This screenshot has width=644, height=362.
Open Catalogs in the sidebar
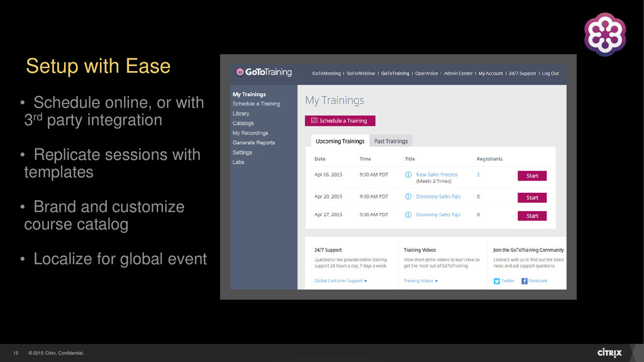coord(243,123)
